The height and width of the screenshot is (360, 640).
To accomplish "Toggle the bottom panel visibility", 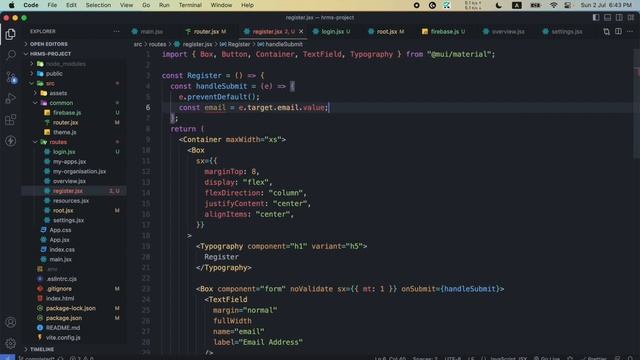I will coord(608,18).
